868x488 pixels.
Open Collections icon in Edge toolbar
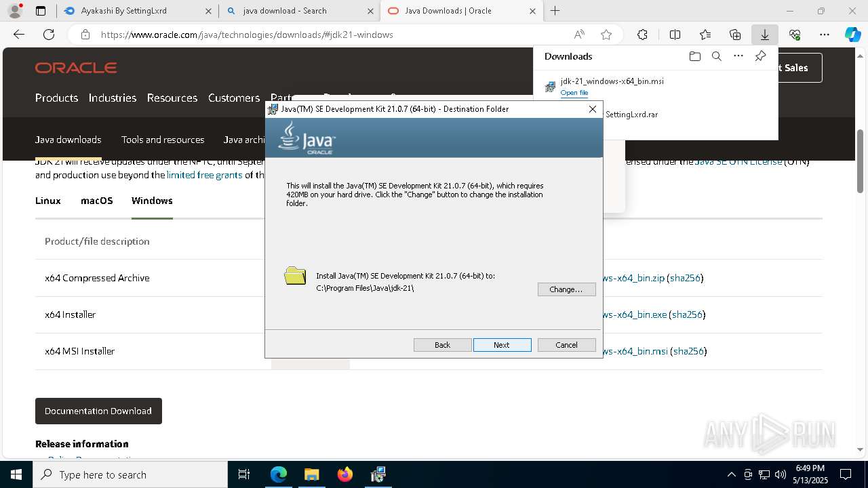[x=735, y=35]
